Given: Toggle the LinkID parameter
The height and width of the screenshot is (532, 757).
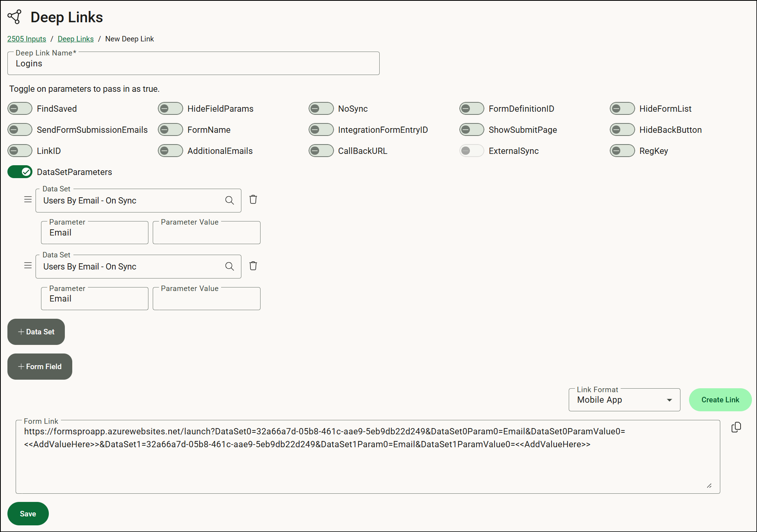Looking at the screenshot, I should [x=20, y=151].
